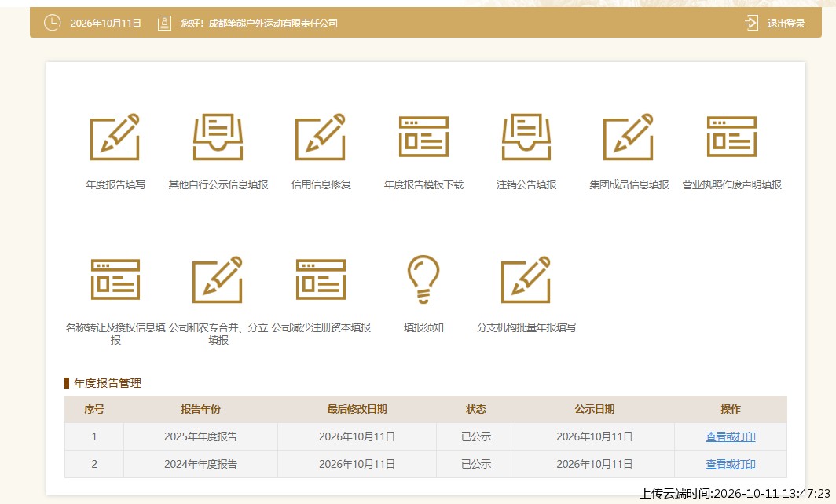This screenshot has height=504, width=836.
Task: Click the logout arrow icon in header
Action: coord(751,23)
